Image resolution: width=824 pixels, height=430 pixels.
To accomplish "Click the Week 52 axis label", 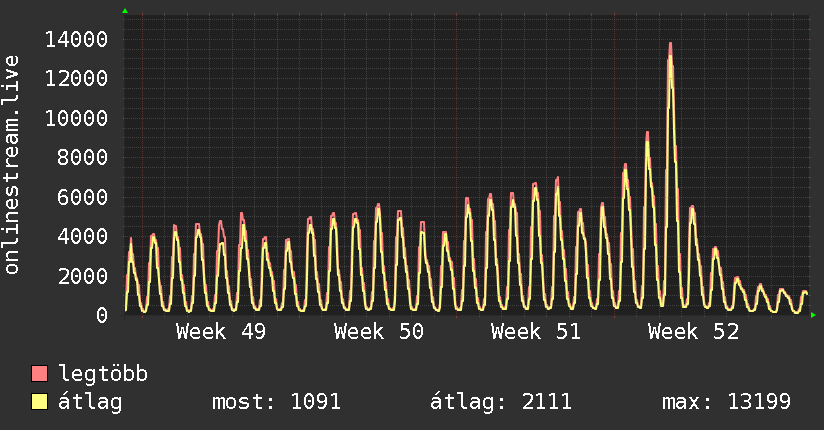I will point(693,332).
